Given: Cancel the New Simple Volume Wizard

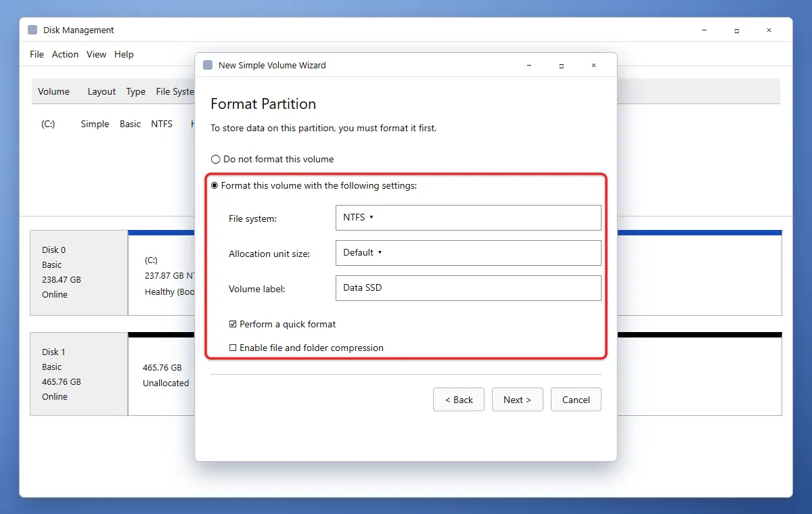Looking at the screenshot, I should point(576,400).
